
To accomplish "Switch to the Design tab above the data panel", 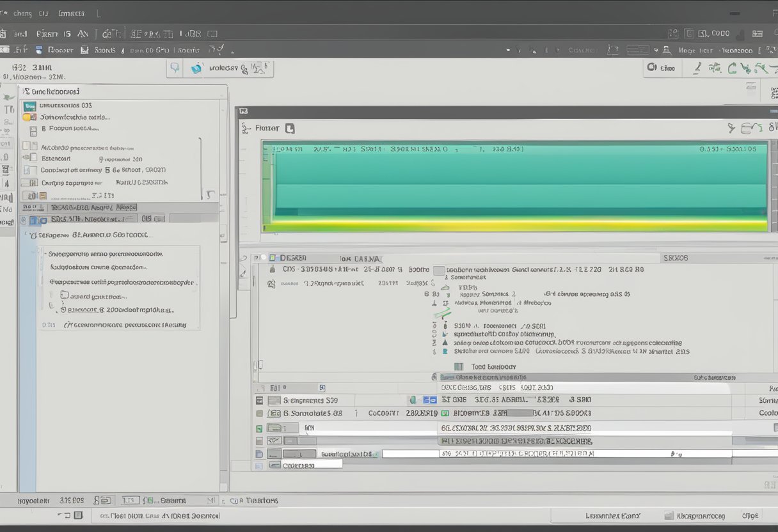I will [x=293, y=257].
